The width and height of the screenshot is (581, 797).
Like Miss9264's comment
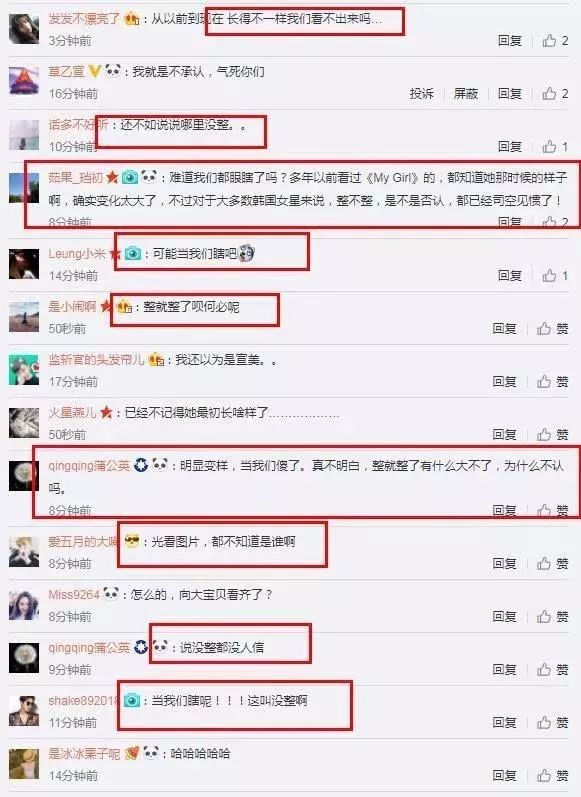(553, 617)
